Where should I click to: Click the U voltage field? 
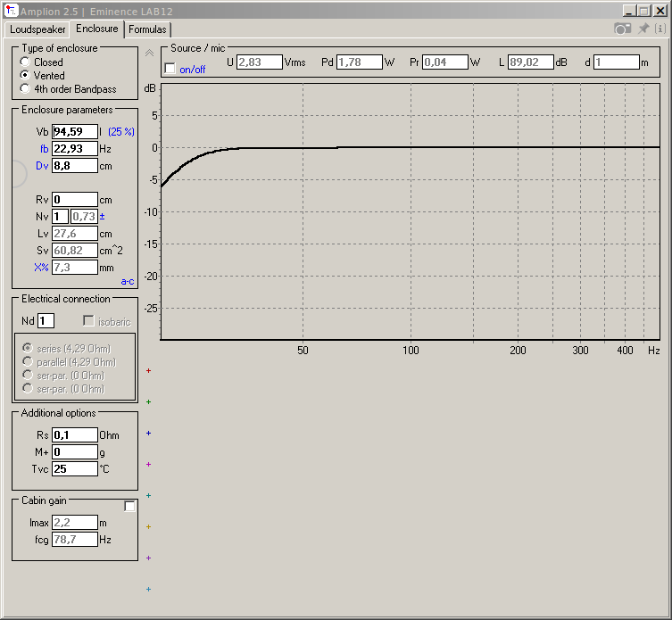(260, 62)
